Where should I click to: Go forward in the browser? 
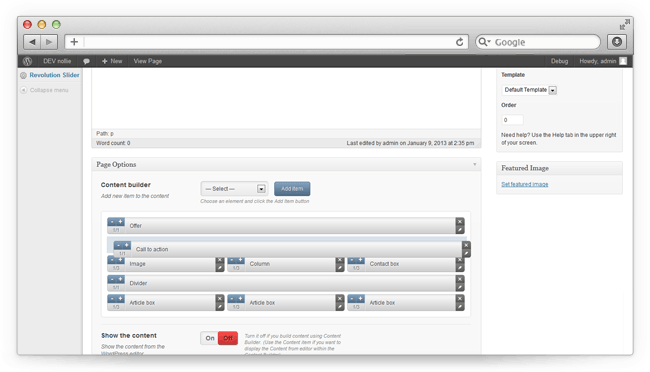point(49,42)
